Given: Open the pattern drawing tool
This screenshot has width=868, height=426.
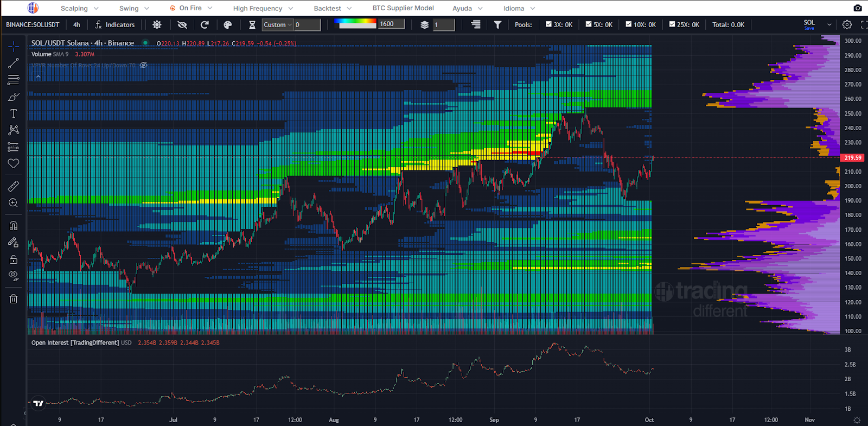Looking at the screenshot, I should pyautogui.click(x=14, y=130).
